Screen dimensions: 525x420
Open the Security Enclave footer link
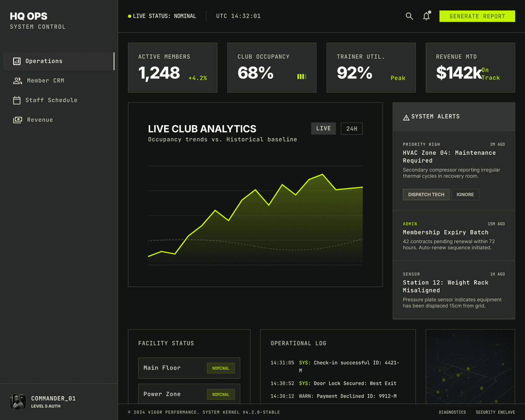495,412
